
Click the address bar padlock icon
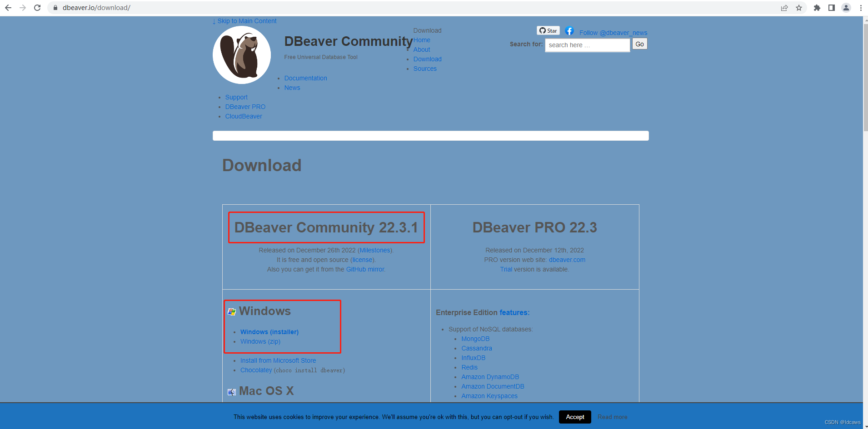point(55,8)
